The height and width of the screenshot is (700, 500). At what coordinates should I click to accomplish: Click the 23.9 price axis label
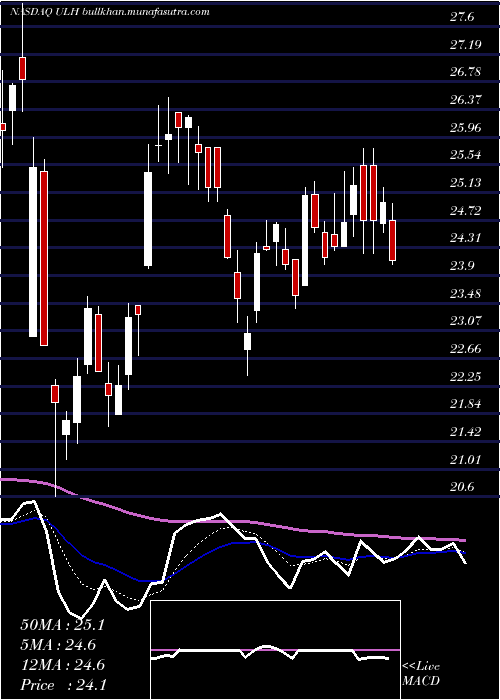[462, 267]
